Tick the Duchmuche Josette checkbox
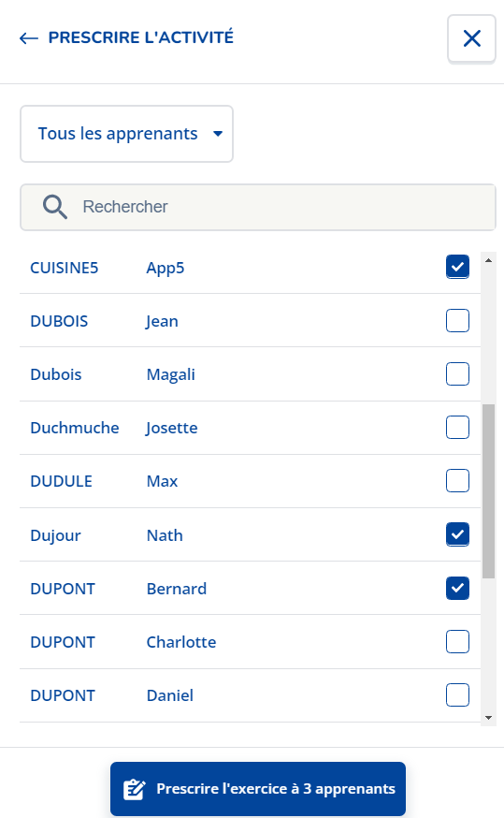Viewport: 504px width, 818px height. coord(457,428)
